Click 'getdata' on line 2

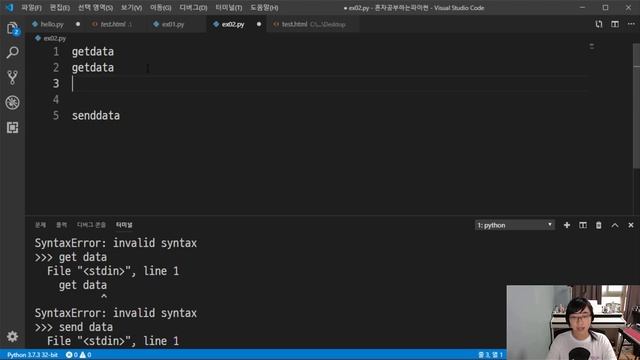pyautogui.click(x=93, y=68)
